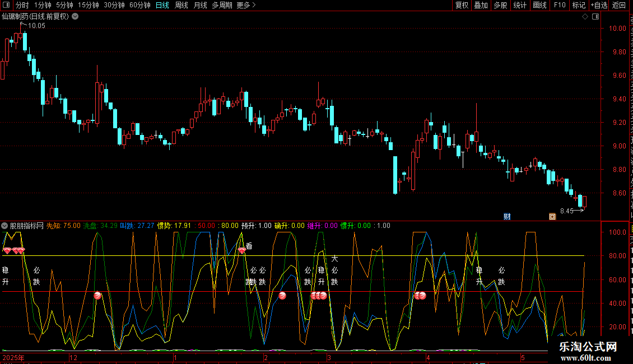Switch to 周线 weekly chart
Screen dimensions: 633x364
point(181,5)
